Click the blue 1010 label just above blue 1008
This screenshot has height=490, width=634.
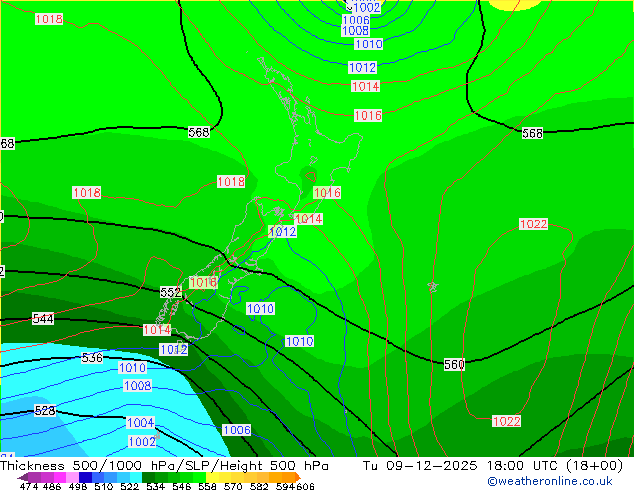point(132,368)
